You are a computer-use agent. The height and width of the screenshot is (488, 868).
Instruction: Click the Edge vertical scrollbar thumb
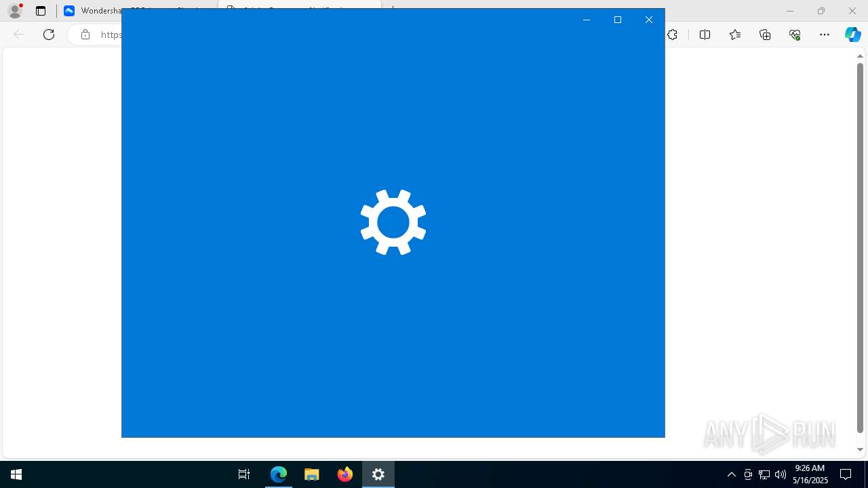(860, 247)
